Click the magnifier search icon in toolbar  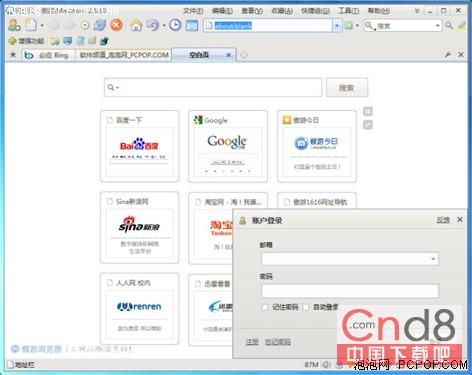coord(449,25)
